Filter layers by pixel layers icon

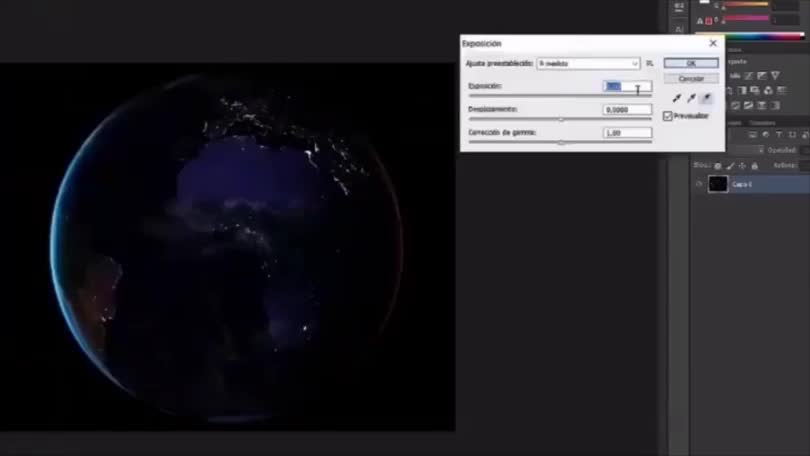tap(753, 135)
